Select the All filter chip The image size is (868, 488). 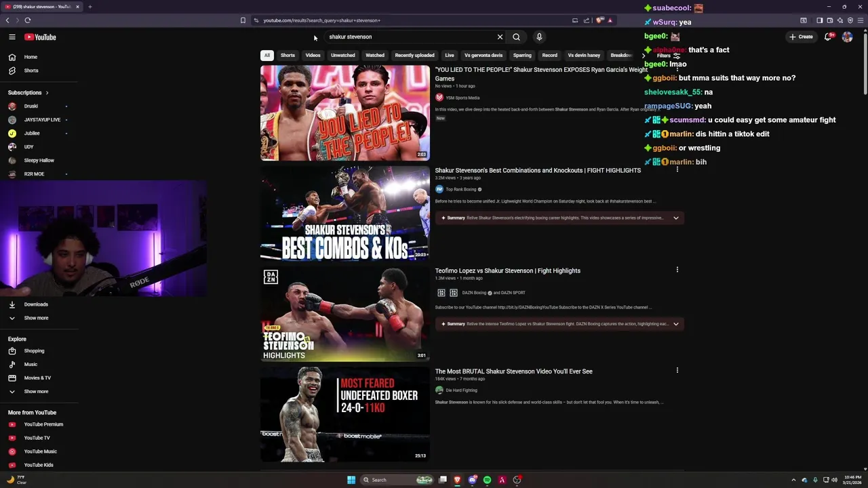pyautogui.click(x=267, y=56)
